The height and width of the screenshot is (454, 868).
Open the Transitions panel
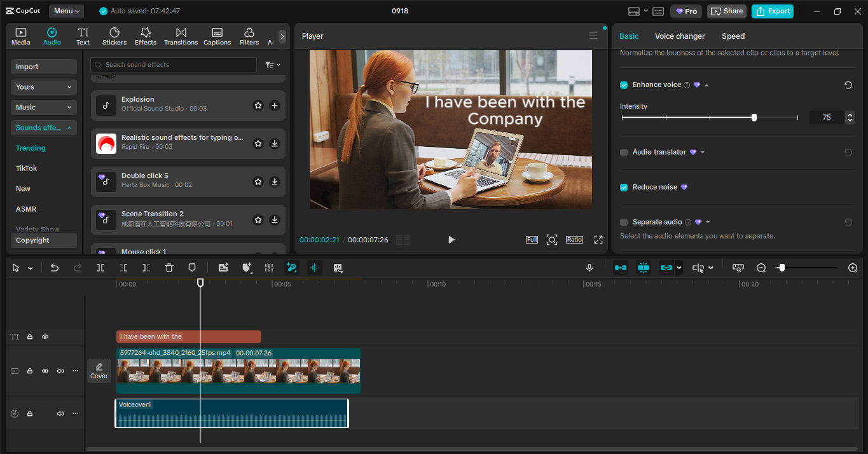(181, 36)
